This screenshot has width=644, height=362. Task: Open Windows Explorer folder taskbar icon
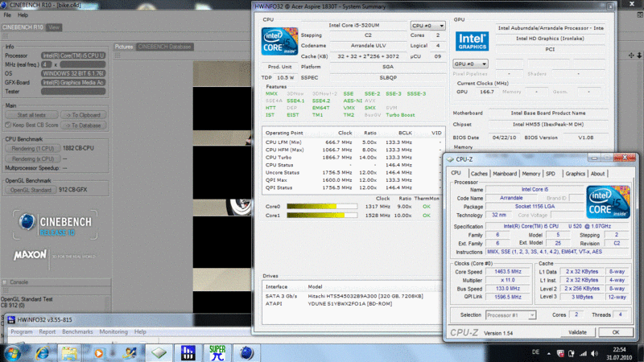[69, 353]
